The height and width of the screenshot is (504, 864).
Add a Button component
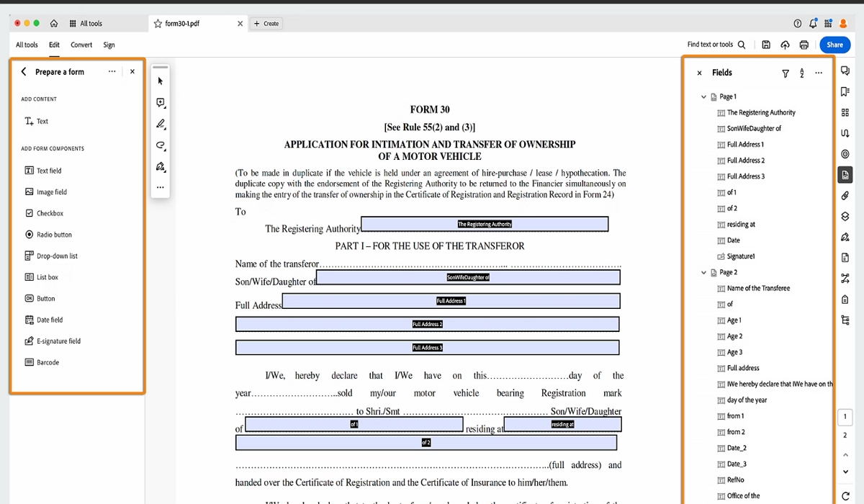40,299
